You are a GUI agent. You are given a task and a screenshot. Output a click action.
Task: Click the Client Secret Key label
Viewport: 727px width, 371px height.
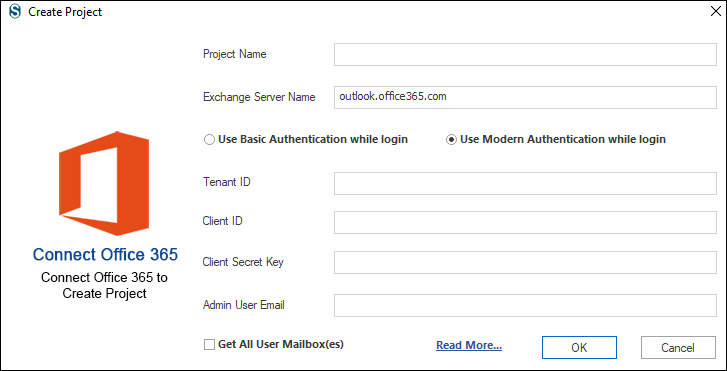coord(243,262)
